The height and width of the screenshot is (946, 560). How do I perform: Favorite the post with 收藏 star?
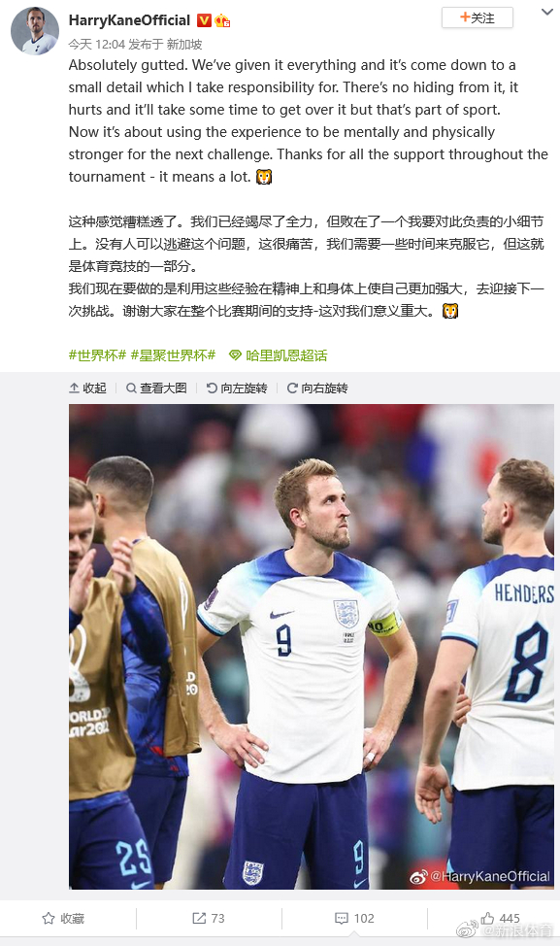click(x=63, y=918)
